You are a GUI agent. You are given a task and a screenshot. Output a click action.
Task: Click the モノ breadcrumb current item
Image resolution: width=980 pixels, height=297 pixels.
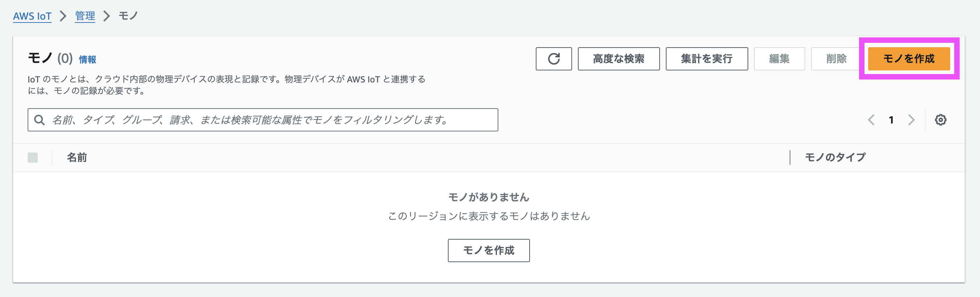(x=128, y=16)
